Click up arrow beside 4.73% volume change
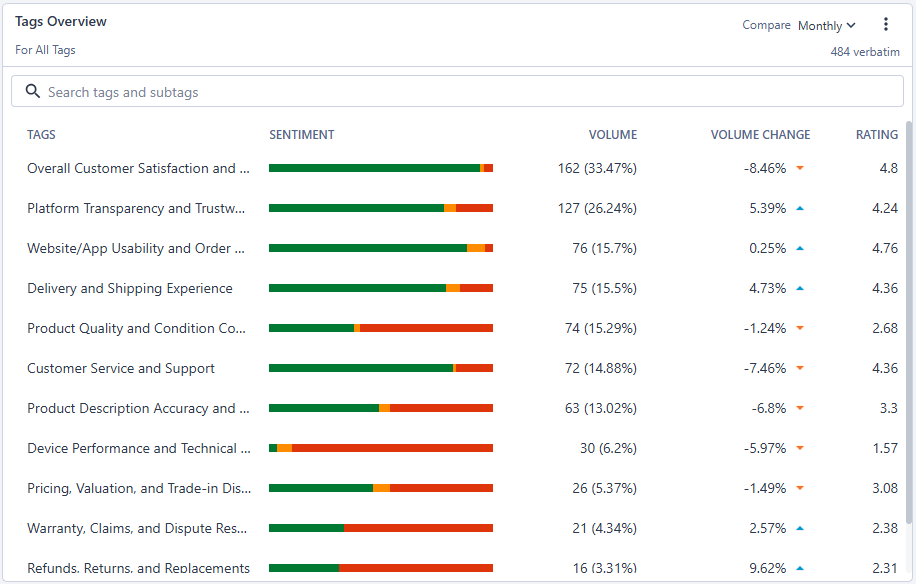Viewport: 916px width, 584px height. pos(800,288)
